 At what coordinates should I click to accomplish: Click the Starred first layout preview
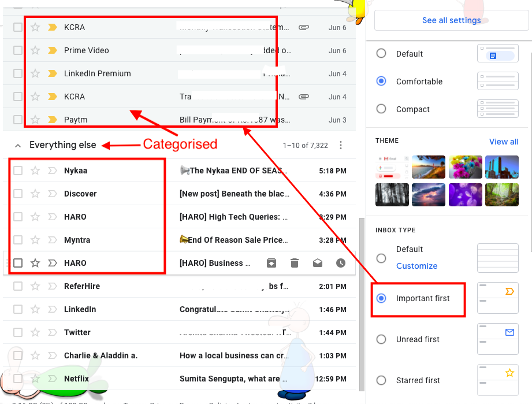pos(498,380)
